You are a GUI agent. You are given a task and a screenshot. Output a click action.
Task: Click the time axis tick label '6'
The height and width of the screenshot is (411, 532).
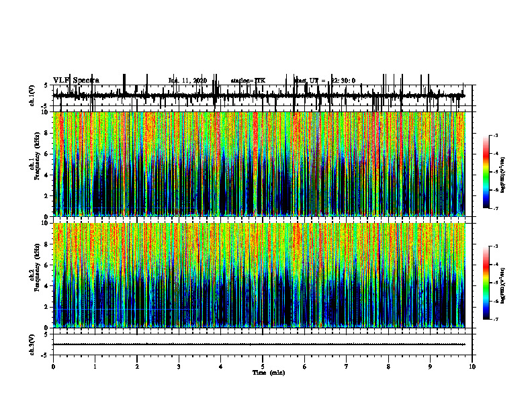pyautogui.click(x=305, y=367)
